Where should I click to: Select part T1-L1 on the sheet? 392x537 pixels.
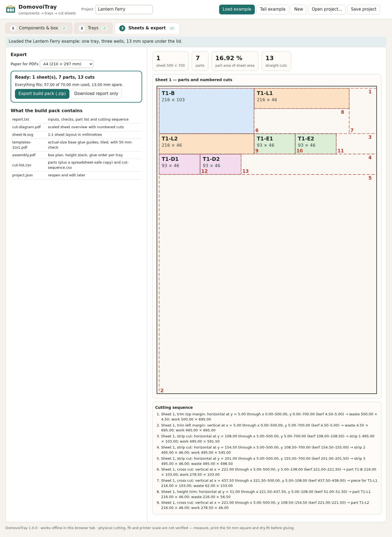(302, 99)
